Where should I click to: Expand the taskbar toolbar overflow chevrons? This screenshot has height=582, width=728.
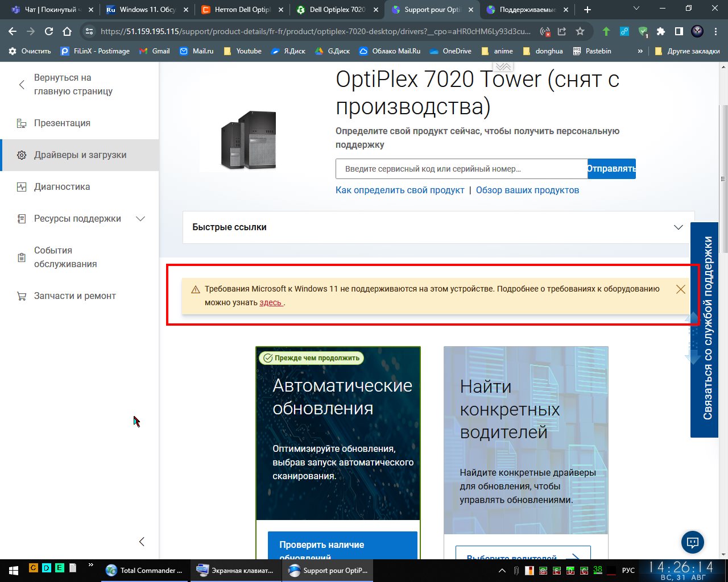click(x=90, y=565)
